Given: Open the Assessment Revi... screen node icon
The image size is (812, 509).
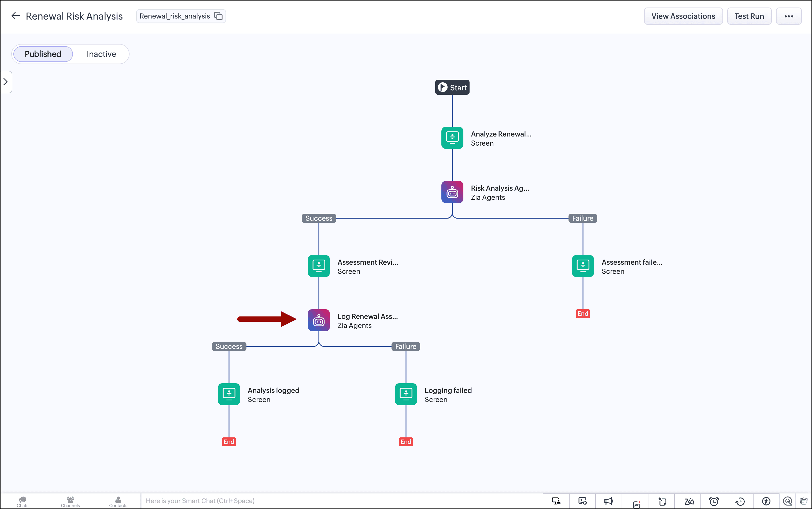Looking at the screenshot, I should click(319, 266).
